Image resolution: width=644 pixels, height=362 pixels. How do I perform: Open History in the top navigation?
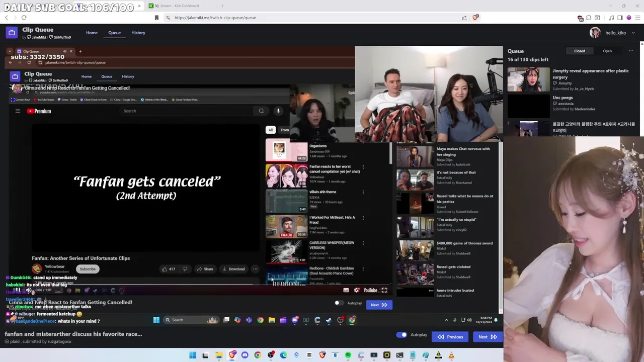138,33
